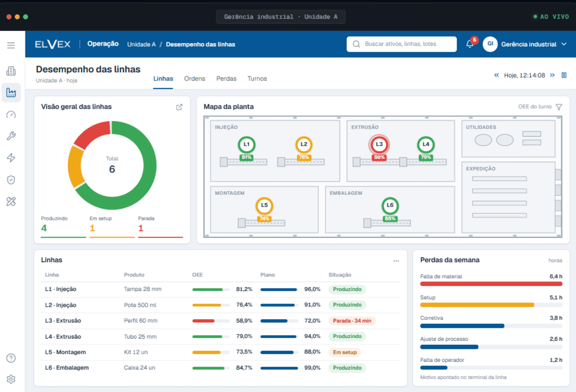Switch to the Perdas tab
Screen dimensions: 576x392
click(226, 79)
